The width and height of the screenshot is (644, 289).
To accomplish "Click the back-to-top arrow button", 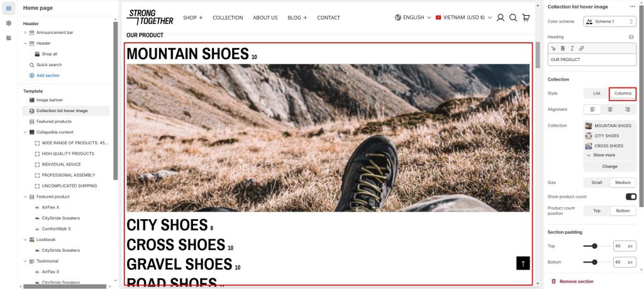I will [523, 264].
